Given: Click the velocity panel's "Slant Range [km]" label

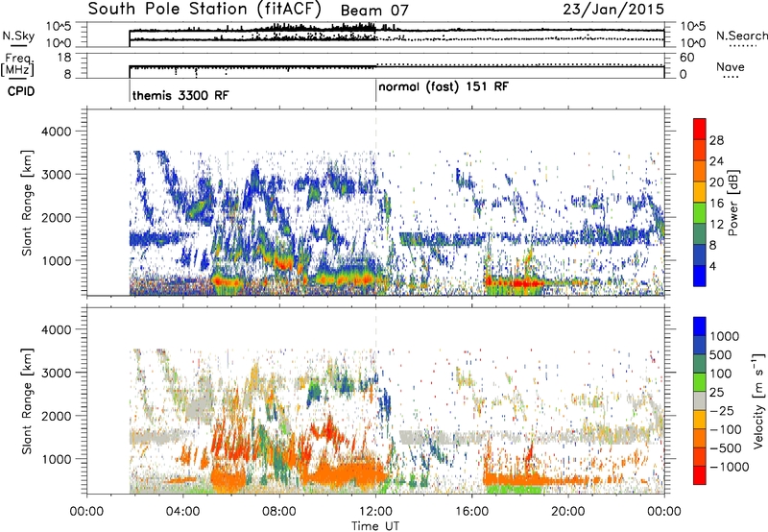Looking at the screenshot, I should pyautogui.click(x=27, y=401).
